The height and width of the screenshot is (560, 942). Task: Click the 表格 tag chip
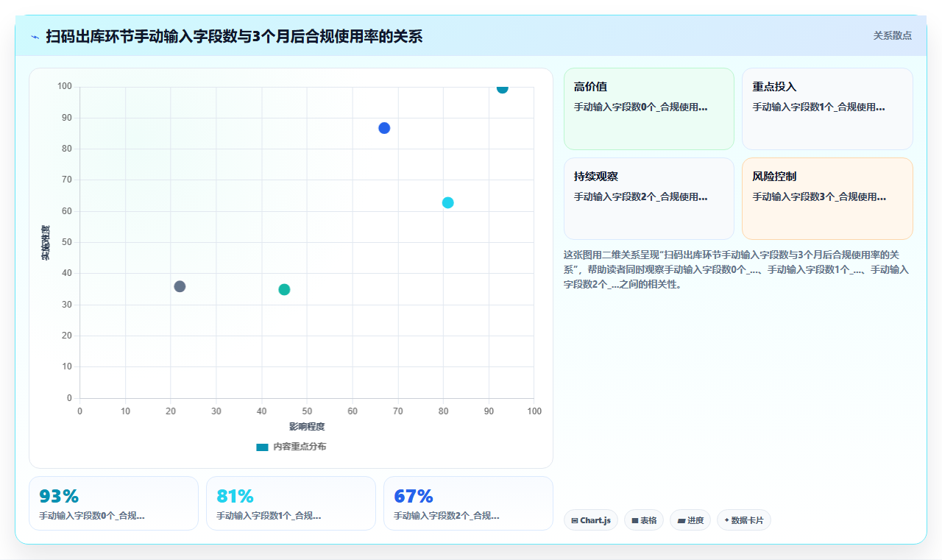[x=644, y=520]
